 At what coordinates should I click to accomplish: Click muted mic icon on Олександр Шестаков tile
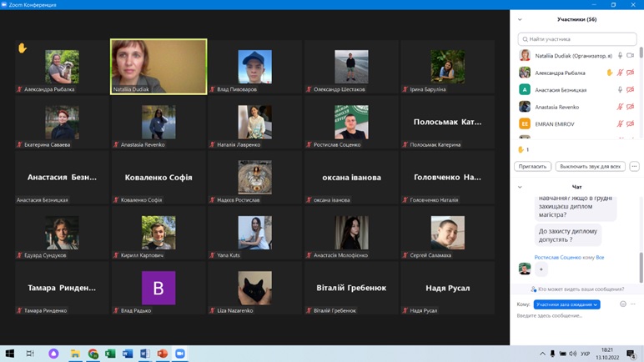pyautogui.click(x=309, y=89)
